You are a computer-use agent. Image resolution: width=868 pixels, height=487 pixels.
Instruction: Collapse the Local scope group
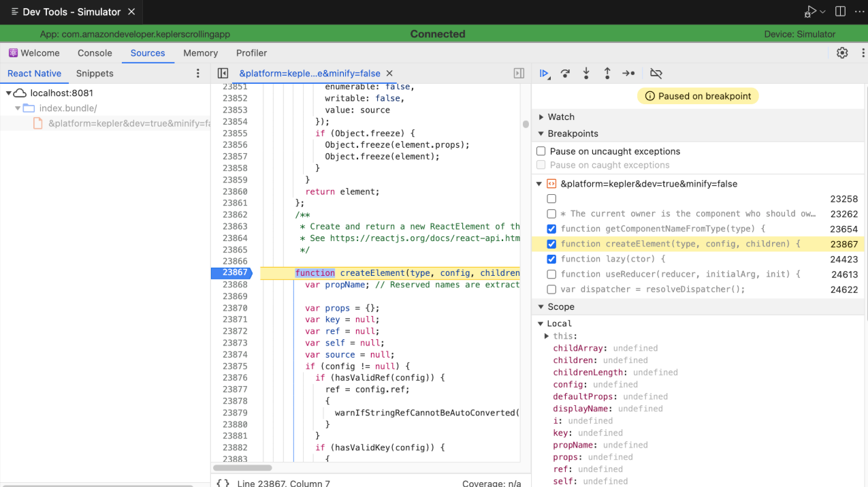click(541, 324)
